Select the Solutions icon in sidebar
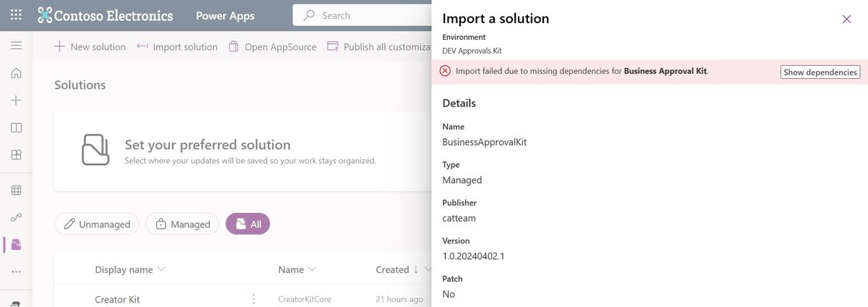Viewport: 868px width, 307px height. (16, 245)
